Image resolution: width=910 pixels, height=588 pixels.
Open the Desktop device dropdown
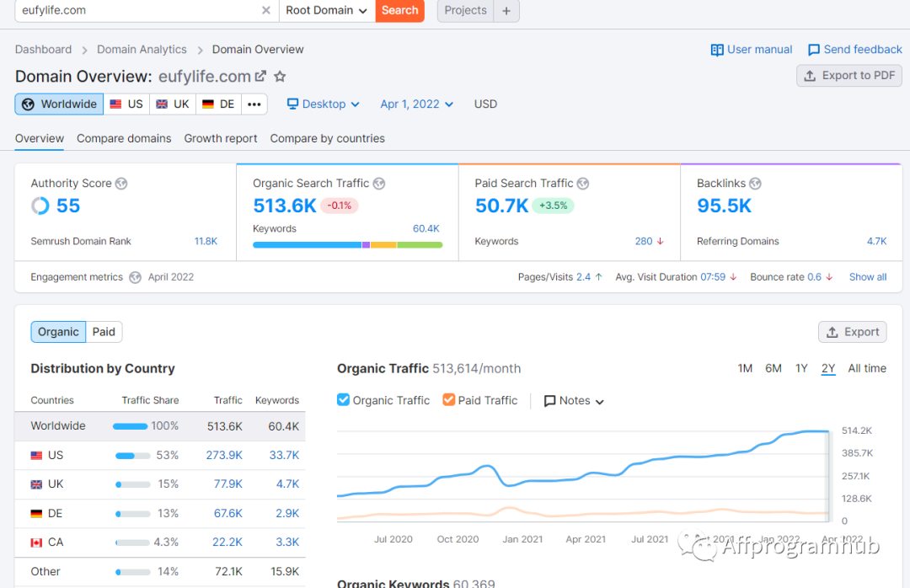324,104
